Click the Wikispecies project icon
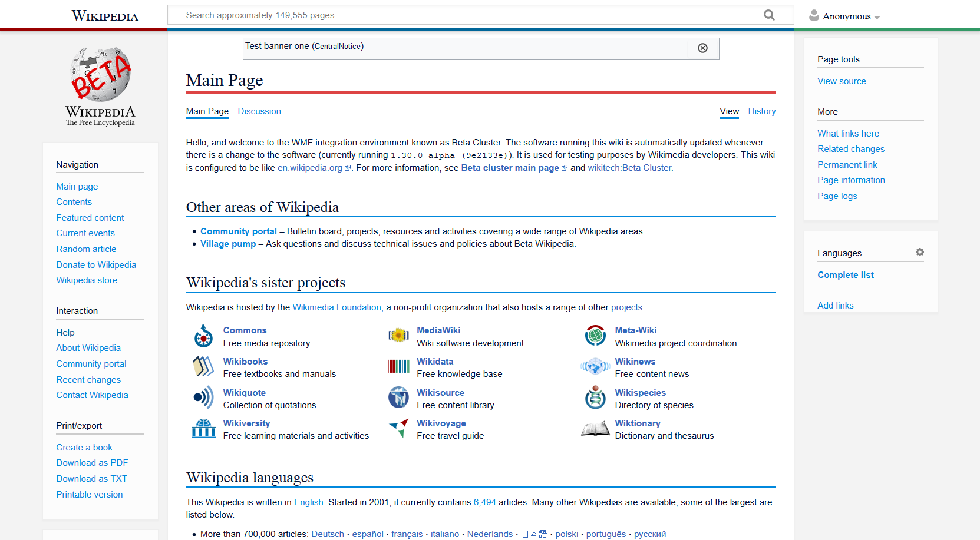The image size is (980, 540). [x=595, y=397]
